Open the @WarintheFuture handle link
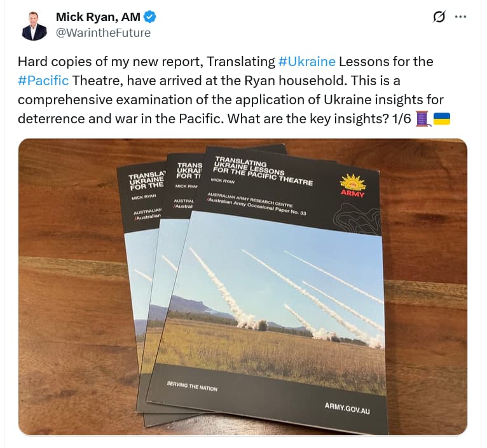This screenshot has width=487, height=448. (103, 33)
